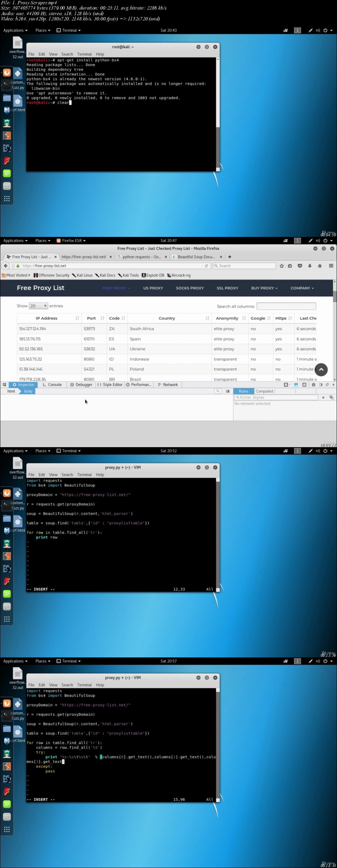Open Firefox bookmarks library icon

coord(290,266)
